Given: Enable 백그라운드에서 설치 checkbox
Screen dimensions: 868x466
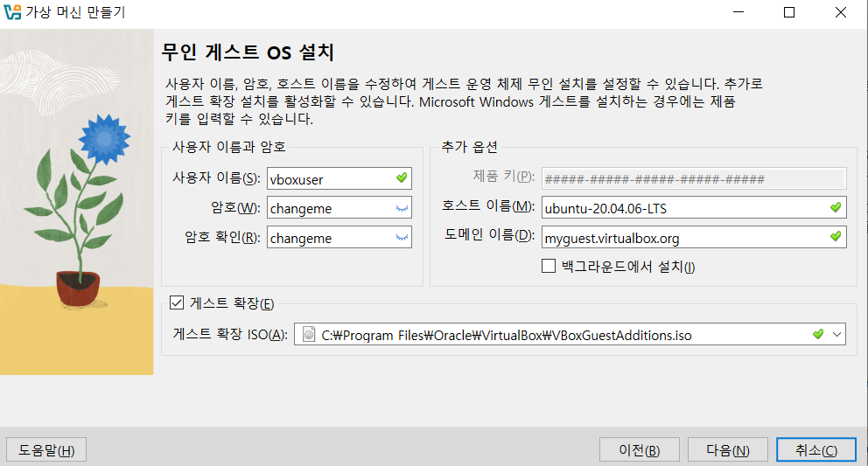Looking at the screenshot, I should [549, 266].
